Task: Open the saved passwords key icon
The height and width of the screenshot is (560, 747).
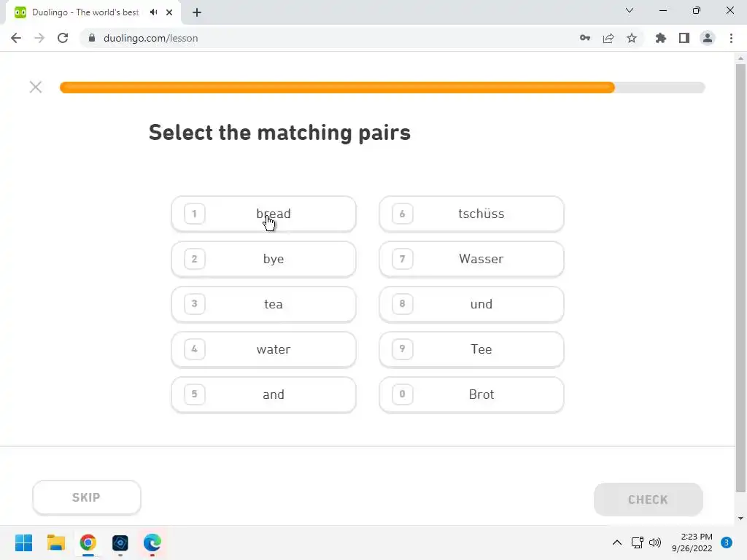Action: (x=585, y=38)
